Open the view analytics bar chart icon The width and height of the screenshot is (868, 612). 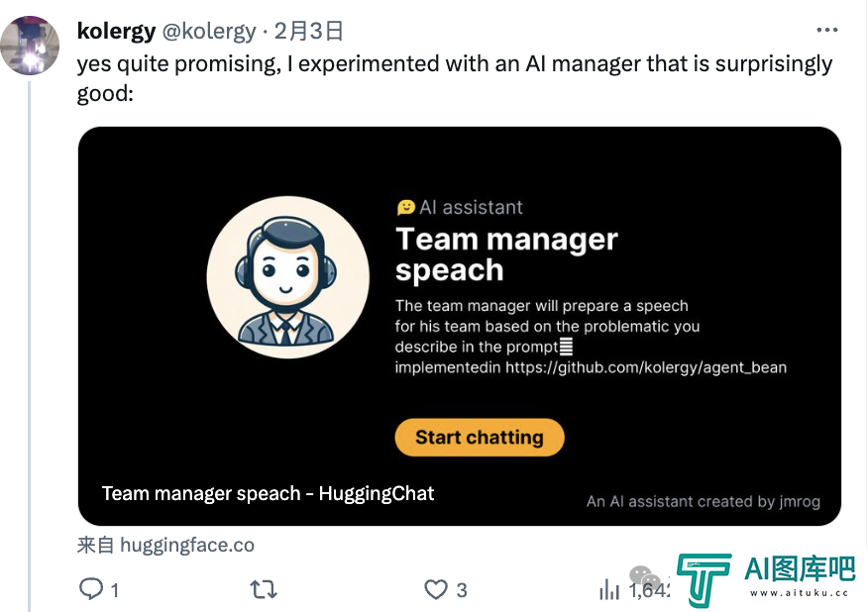pyautogui.click(x=609, y=589)
